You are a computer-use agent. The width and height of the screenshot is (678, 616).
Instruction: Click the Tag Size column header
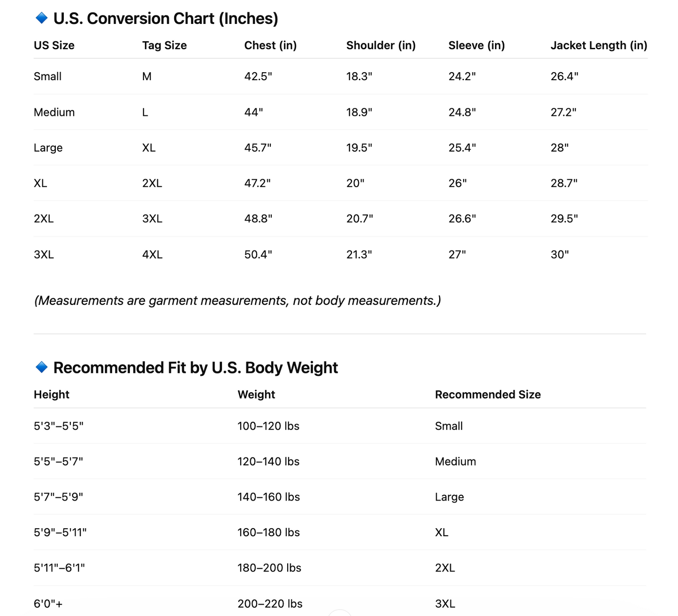pos(164,46)
